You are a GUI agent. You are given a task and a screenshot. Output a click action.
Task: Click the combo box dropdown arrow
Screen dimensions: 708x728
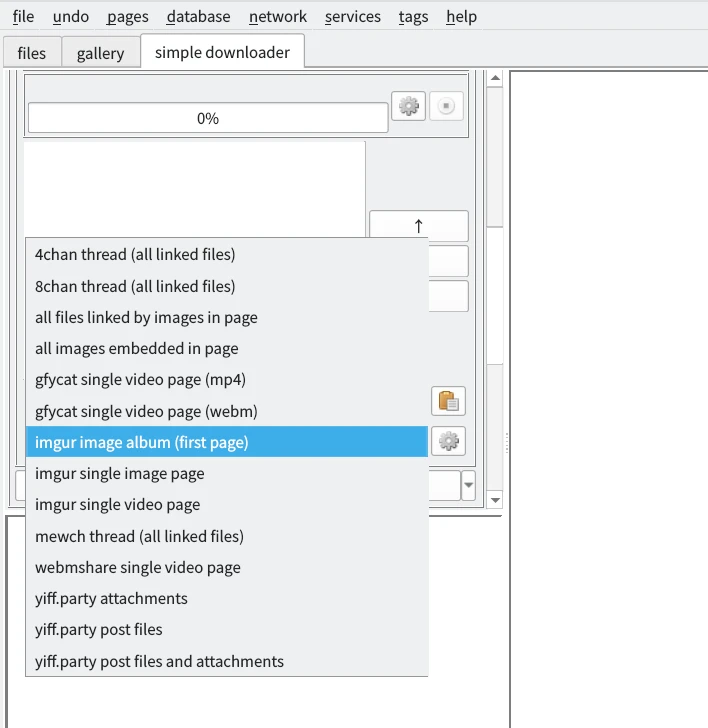pyautogui.click(x=468, y=486)
